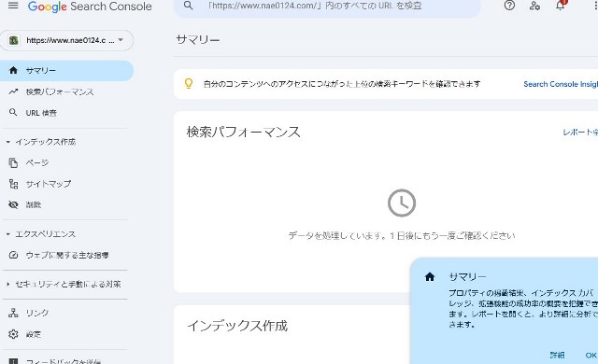598x364 pixels.
Task: Click the clock processing-data icon
Action: pyautogui.click(x=402, y=203)
